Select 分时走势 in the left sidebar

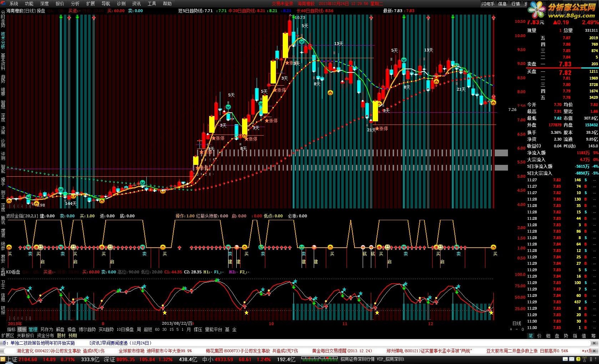(x=3, y=19)
